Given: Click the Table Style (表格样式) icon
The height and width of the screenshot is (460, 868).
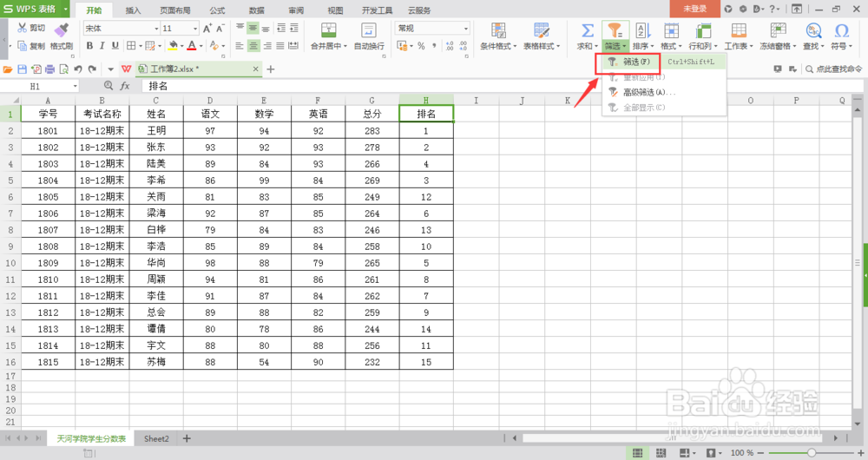Looking at the screenshot, I should point(541,30).
